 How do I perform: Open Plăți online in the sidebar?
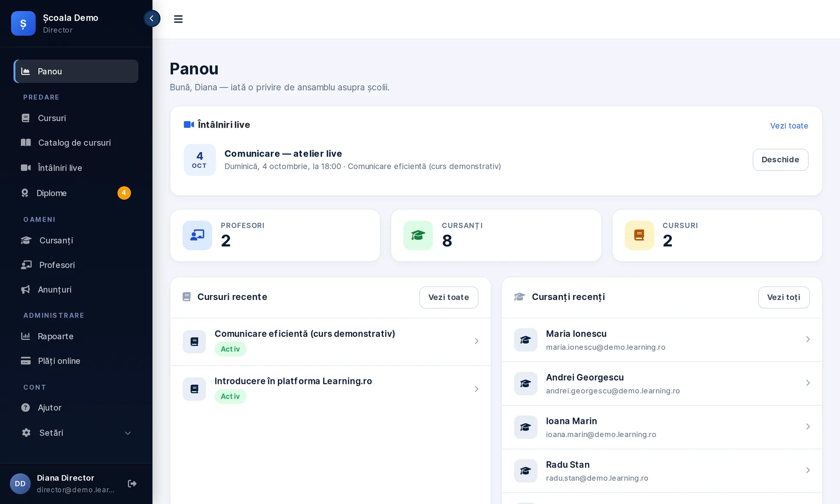click(76, 361)
